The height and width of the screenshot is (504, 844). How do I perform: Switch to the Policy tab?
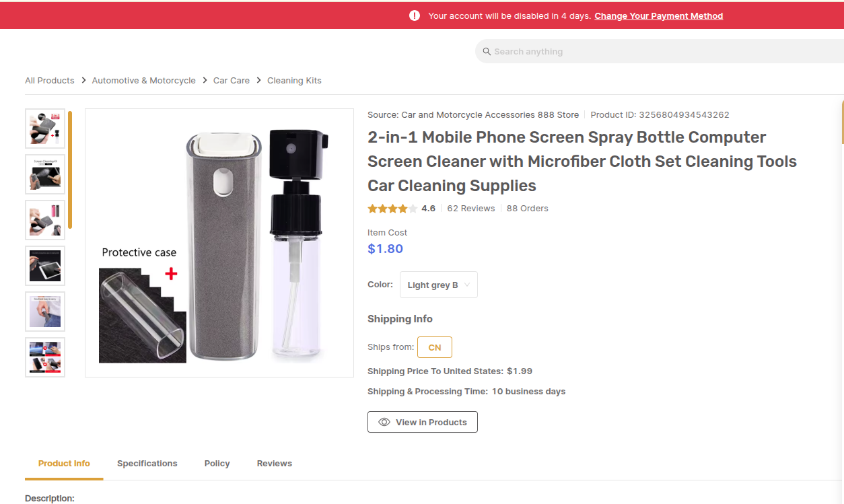click(x=217, y=463)
